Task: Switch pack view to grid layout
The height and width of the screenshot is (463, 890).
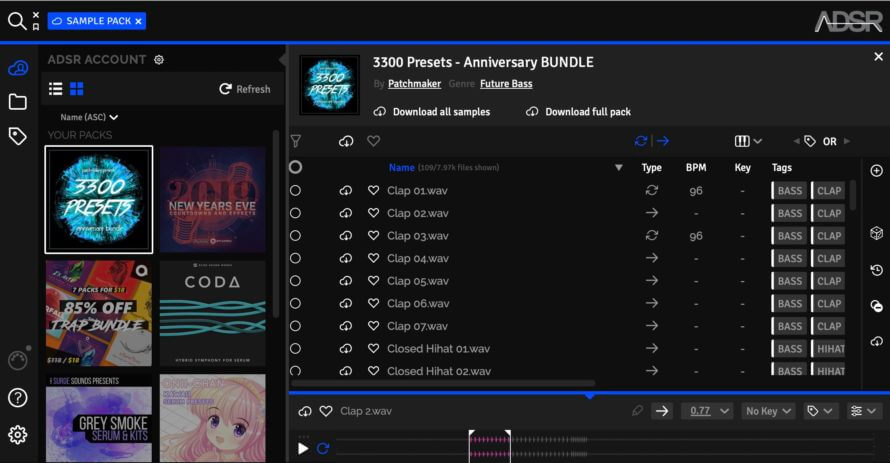Action: [77, 89]
